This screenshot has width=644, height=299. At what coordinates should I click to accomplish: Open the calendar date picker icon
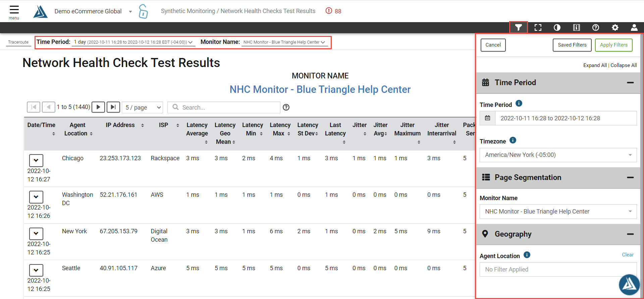pyautogui.click(x=488, y=118)
